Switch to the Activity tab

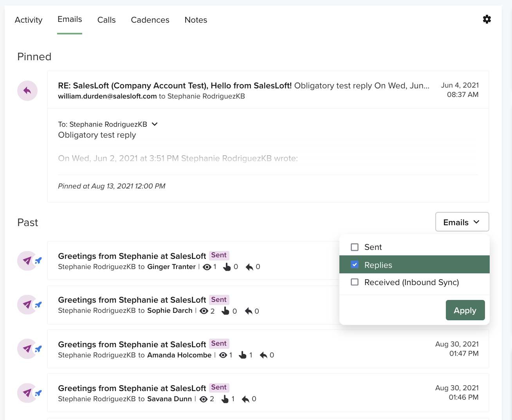29,20
